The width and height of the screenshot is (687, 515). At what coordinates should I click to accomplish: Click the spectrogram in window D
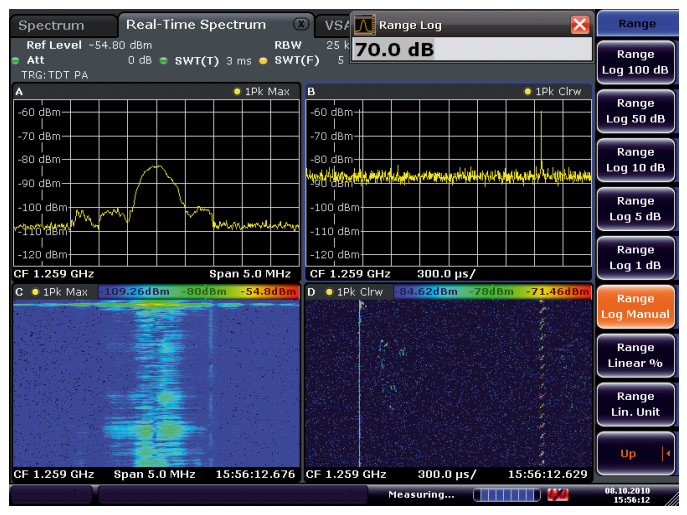tap(449, 384)
